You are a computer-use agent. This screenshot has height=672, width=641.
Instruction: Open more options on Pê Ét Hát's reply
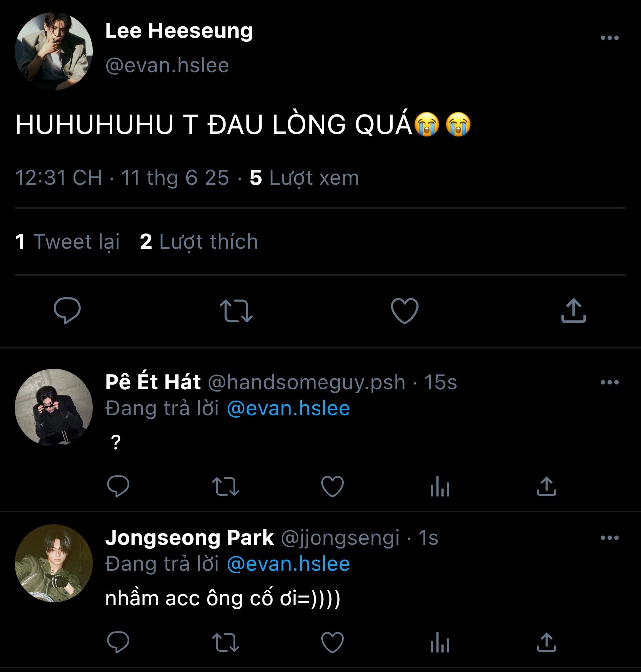[x=609, y=383]
